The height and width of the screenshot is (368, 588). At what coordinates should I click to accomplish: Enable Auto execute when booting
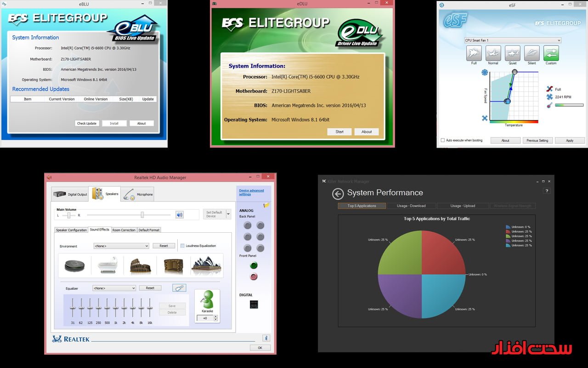coord(443,140)
